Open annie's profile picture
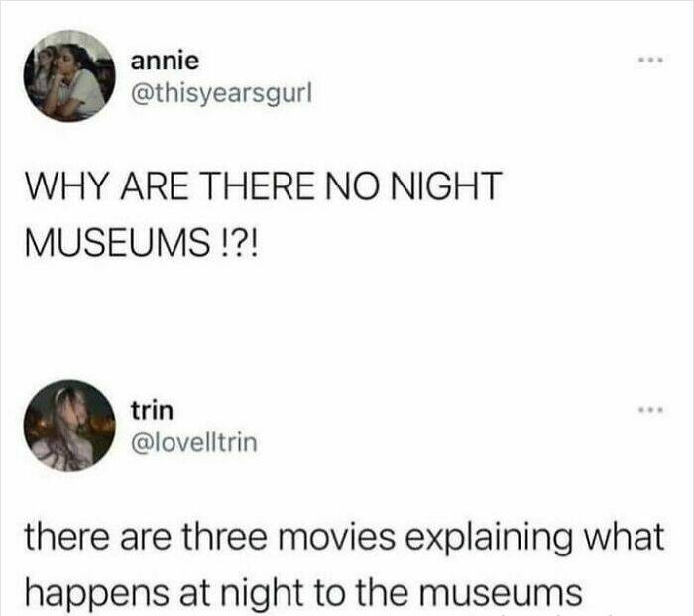Viewport: 694px width, 616px height. tap(69, 75)
